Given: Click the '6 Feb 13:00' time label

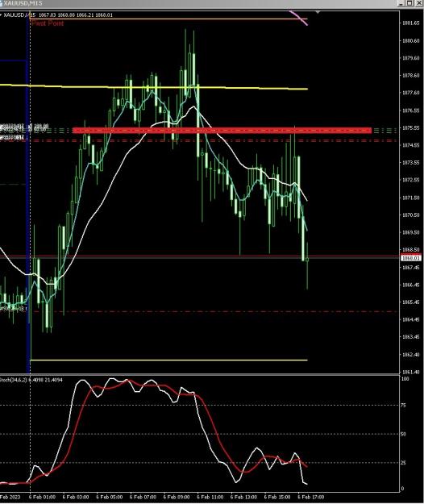Looking at the screenshot, I should coord(243,498).
